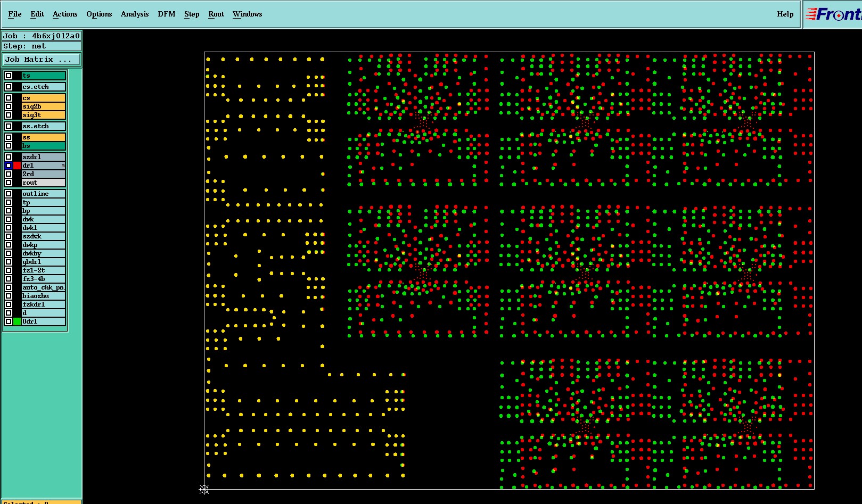Image resolution: width=862 pixels, height=504 pixels.
Task: Click the Frontline logo
Action: click(833, 14)
